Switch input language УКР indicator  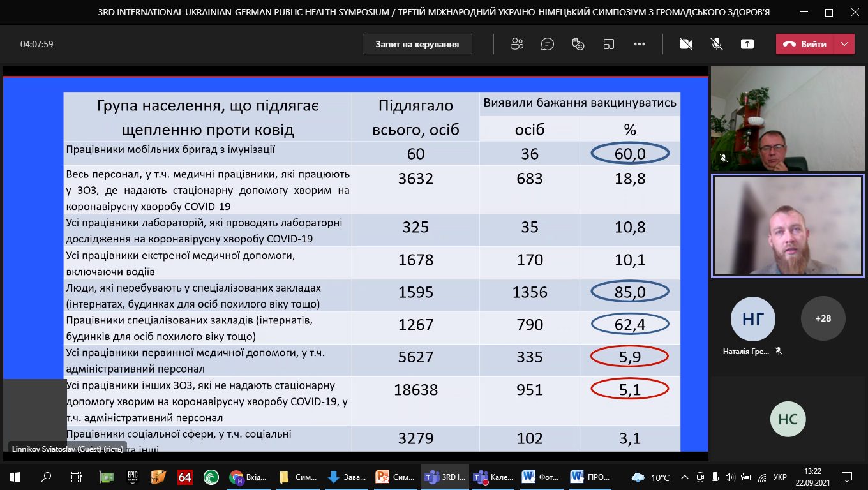[780, 477]
